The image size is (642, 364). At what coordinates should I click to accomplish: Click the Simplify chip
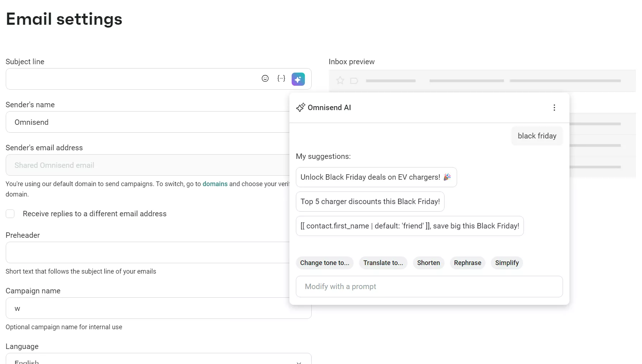(x=507, y=263)
